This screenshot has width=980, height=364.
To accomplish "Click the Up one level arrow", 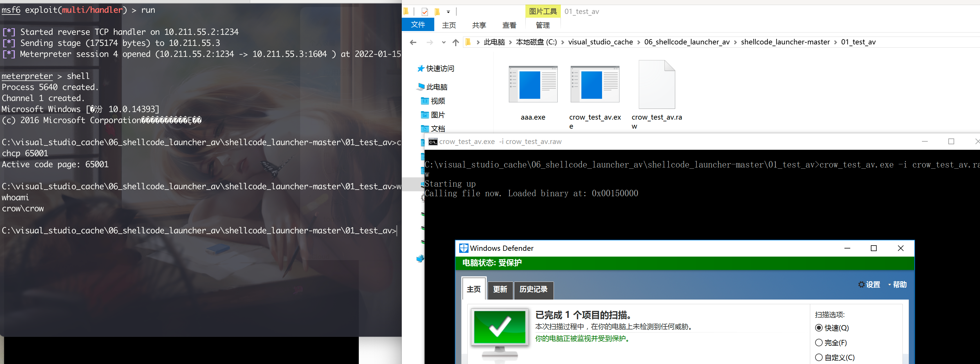I will coord(455,42).
